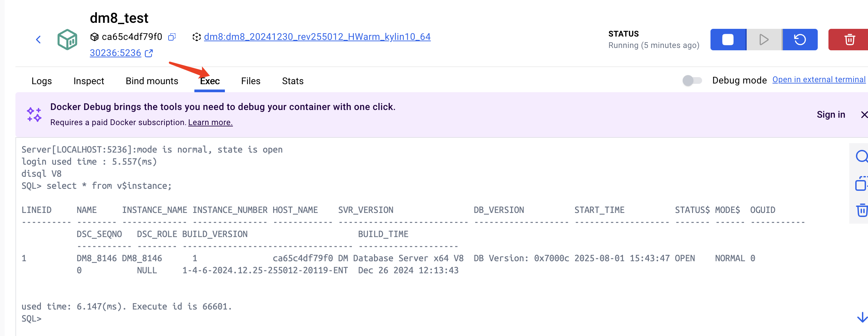868x336 pixels.
Task: Toggle Debug mode switch
Action: [692, 80]
